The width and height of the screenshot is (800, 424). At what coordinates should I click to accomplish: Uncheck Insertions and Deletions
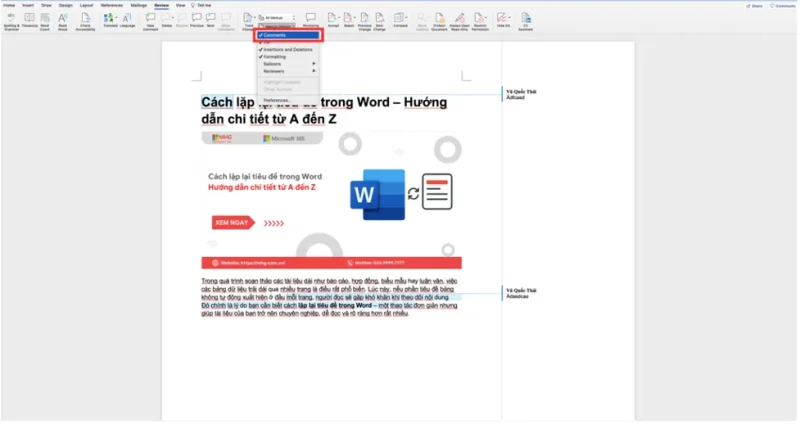coord(288,49)
